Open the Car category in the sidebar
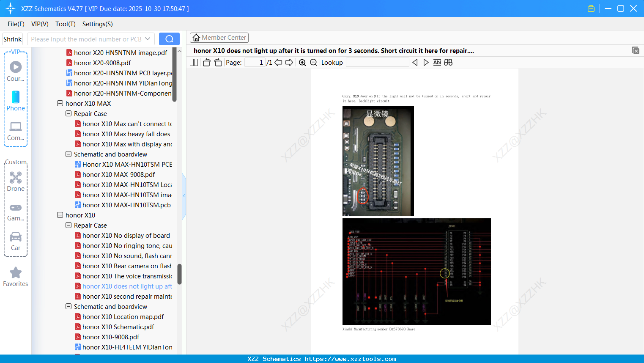The image size is (644, 363). coord(16,241)
